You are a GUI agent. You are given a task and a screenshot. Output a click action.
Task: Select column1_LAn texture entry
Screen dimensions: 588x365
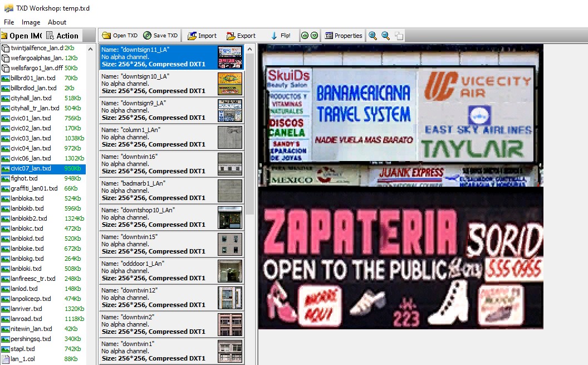(x=171, y=137)
